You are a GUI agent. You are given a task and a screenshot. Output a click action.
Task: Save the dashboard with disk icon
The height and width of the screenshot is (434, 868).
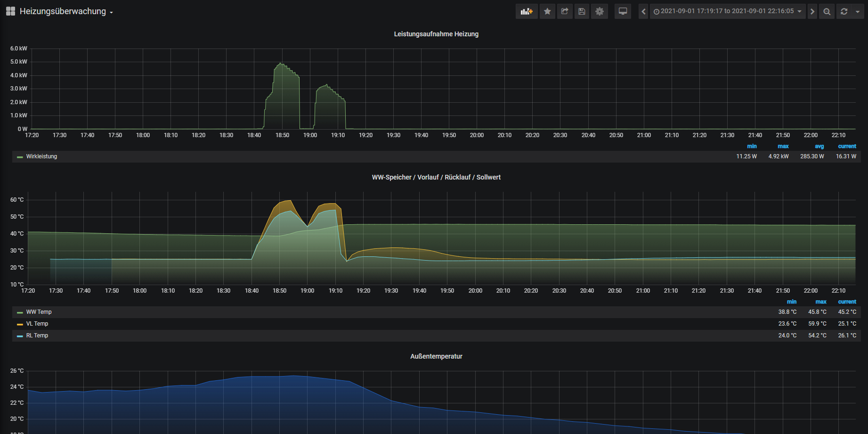pyautogui.click(x=582, y=11)
